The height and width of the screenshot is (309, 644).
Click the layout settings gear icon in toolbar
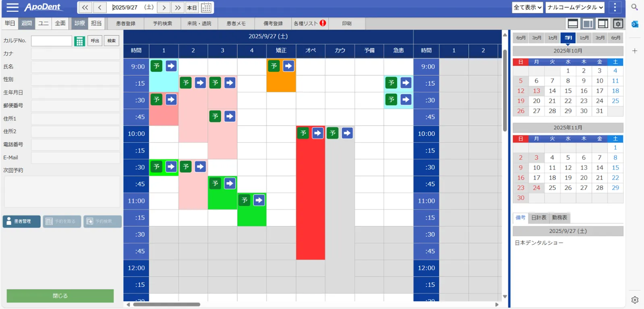pyautogui.click(x=618, y=24)
